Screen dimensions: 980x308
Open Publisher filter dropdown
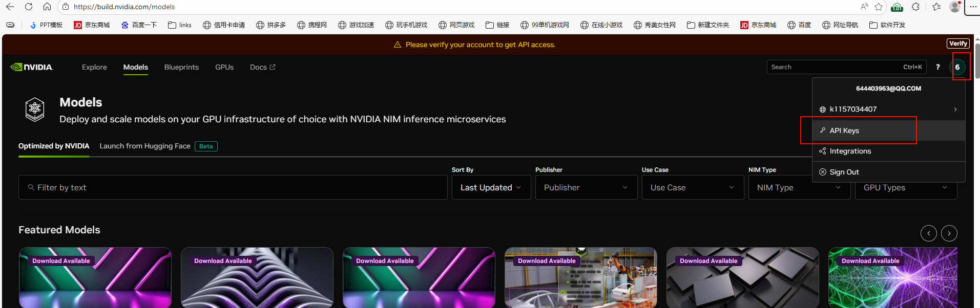point(587,187)
